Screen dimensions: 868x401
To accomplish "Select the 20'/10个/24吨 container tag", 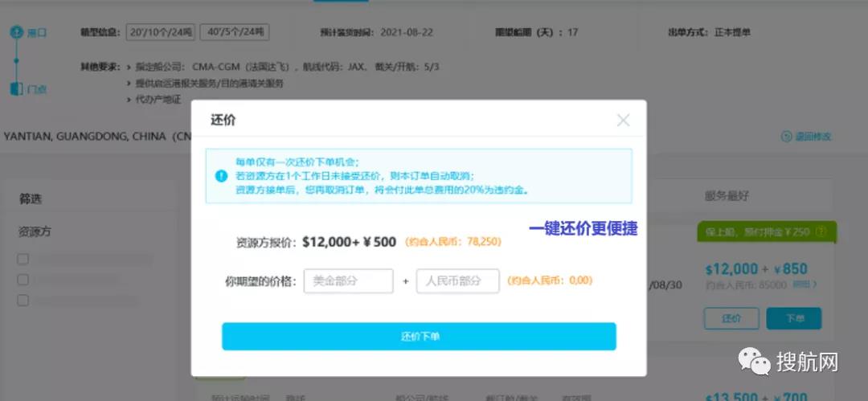I will tap(161, 32).
